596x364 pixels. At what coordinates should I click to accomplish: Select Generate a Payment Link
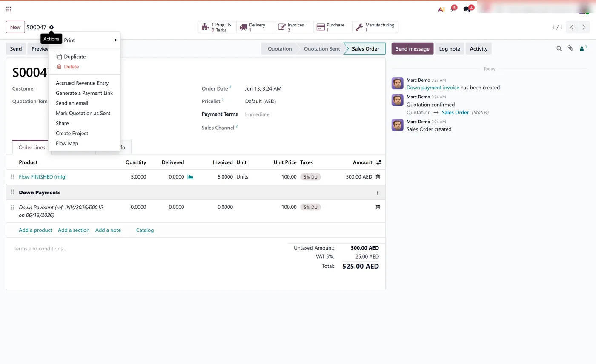(84, 93)
